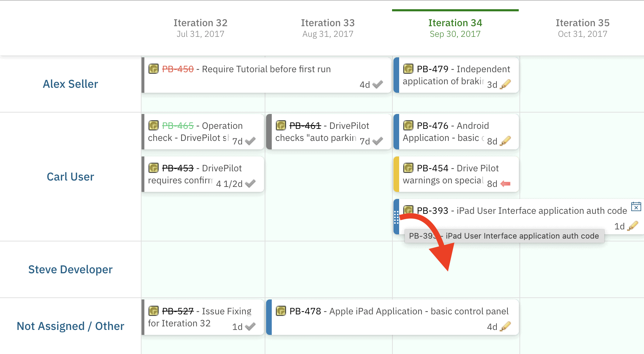Open the struck-through PB-465 item link

178,126
